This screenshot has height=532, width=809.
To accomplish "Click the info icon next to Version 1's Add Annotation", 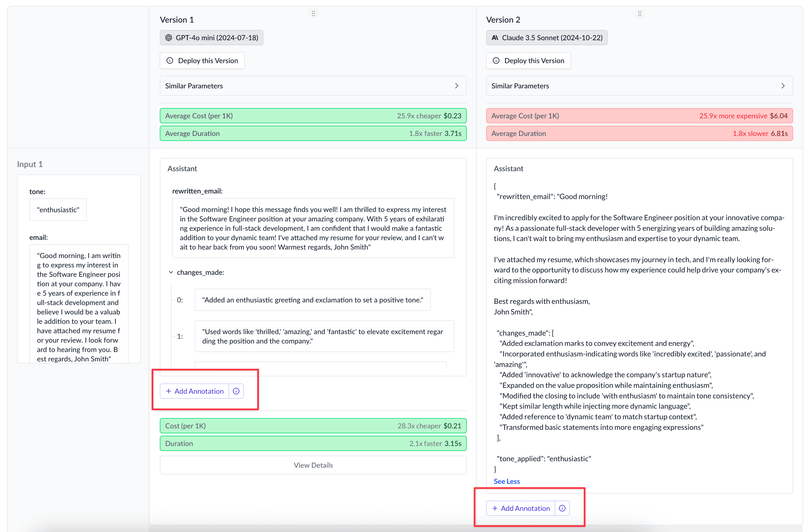I will pos(236,391).
